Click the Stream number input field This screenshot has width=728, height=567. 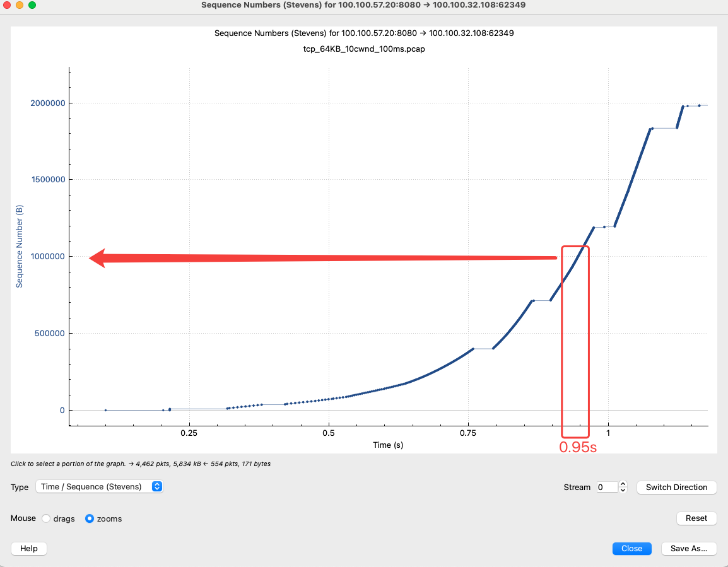606,487
